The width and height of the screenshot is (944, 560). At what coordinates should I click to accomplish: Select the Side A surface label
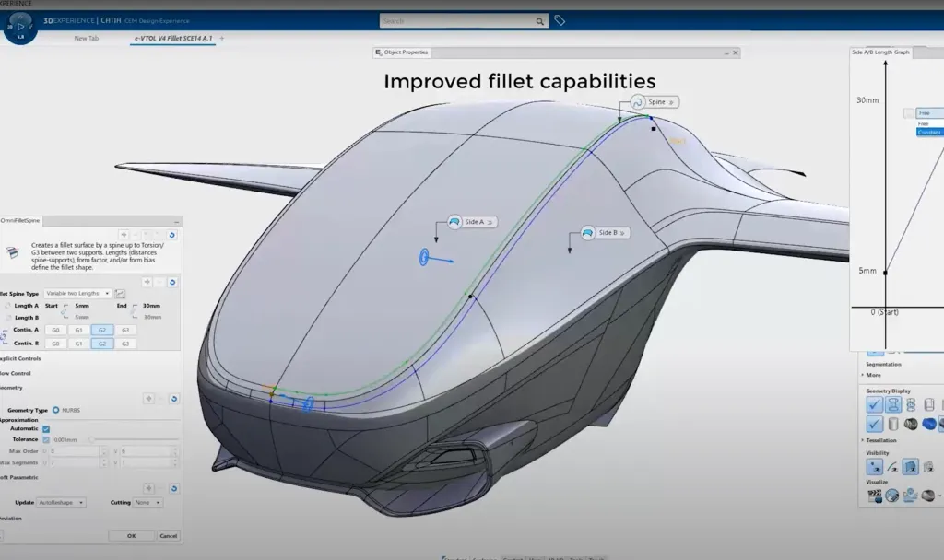pos(471,222)
